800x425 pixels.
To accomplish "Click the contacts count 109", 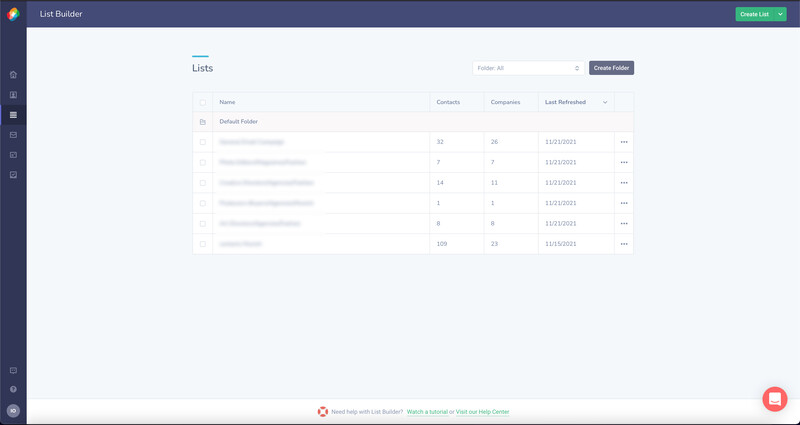I will tap(442, 244).
